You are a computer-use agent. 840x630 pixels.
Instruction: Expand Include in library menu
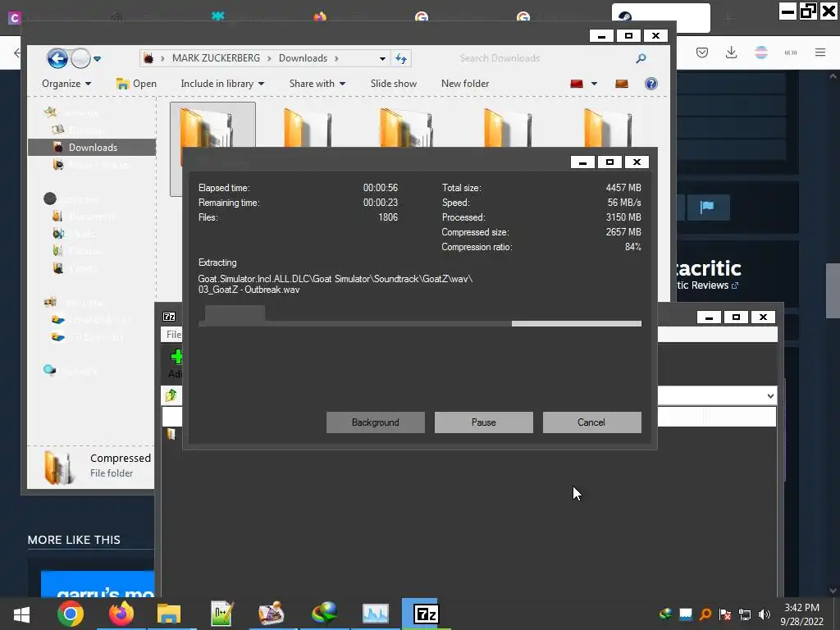(x=222, y=84)
